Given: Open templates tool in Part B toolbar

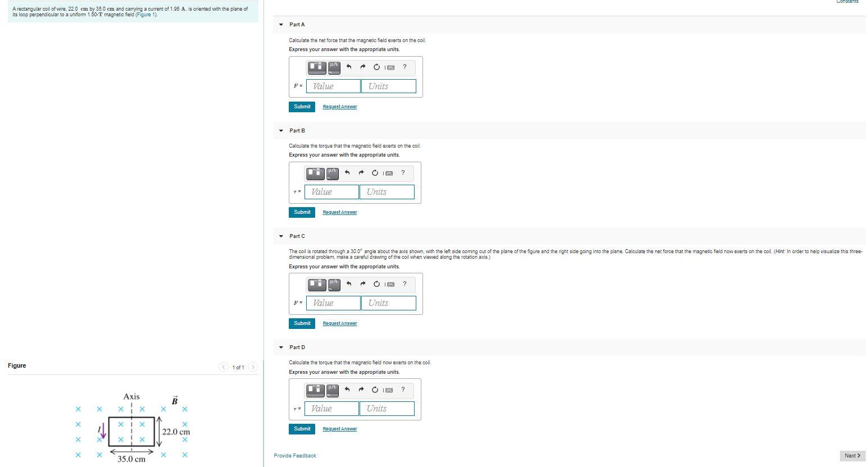Looking at the screenshot, I should point(315,173).
